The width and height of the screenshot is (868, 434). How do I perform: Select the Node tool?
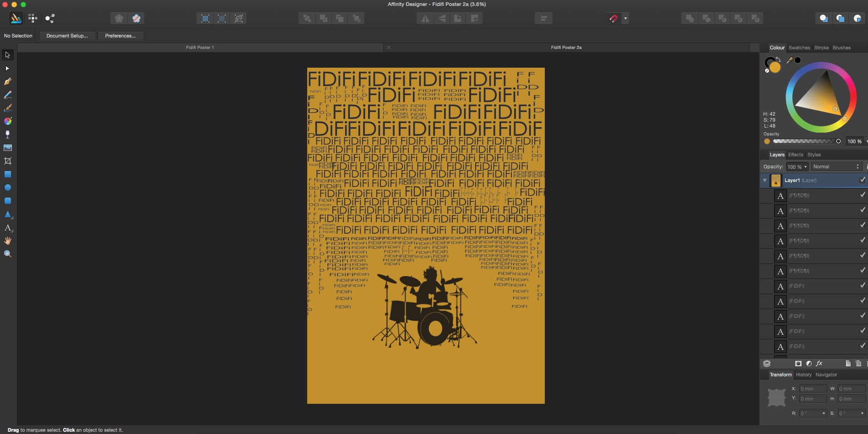(x=7, y=68)
